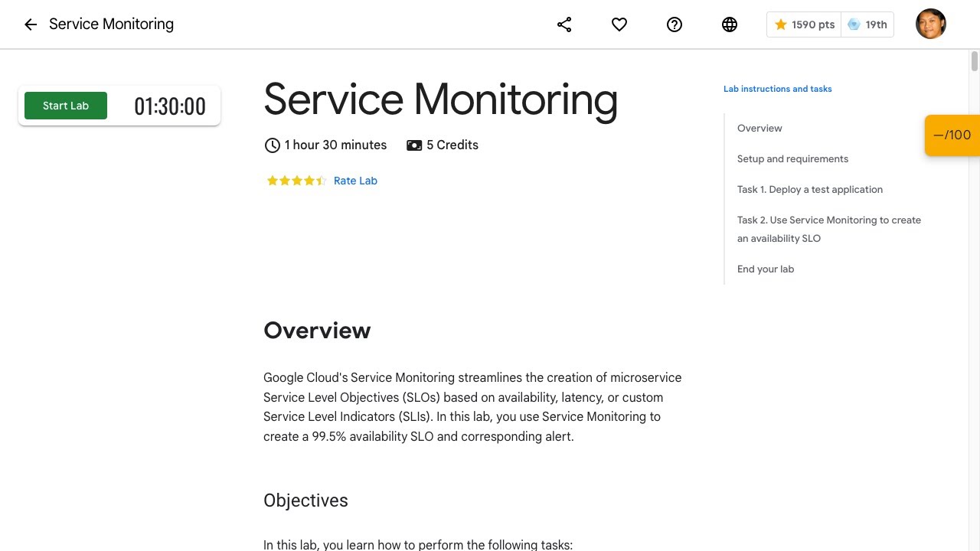Click the 19th rank badge

pos(867,24)
